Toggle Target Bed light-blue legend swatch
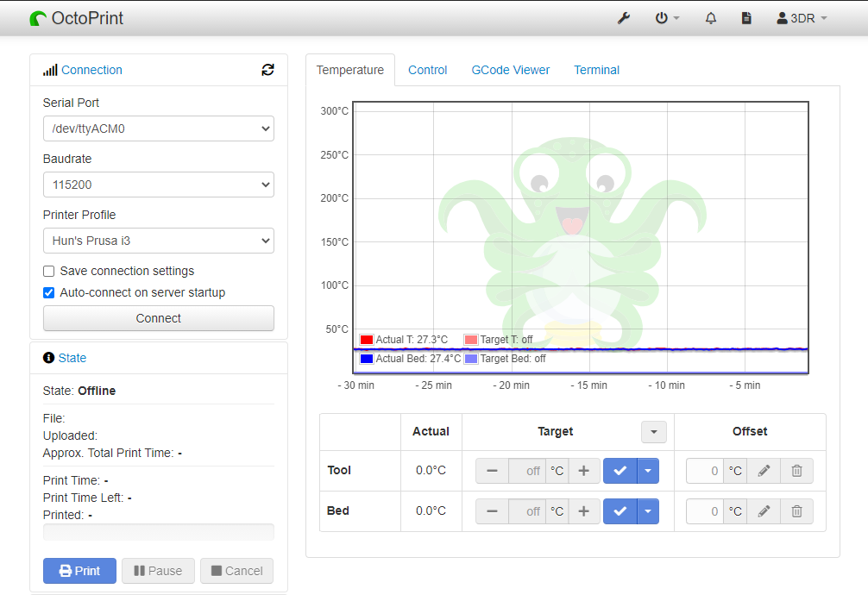The width and height of the screenshot is (868, 595). 471,359
